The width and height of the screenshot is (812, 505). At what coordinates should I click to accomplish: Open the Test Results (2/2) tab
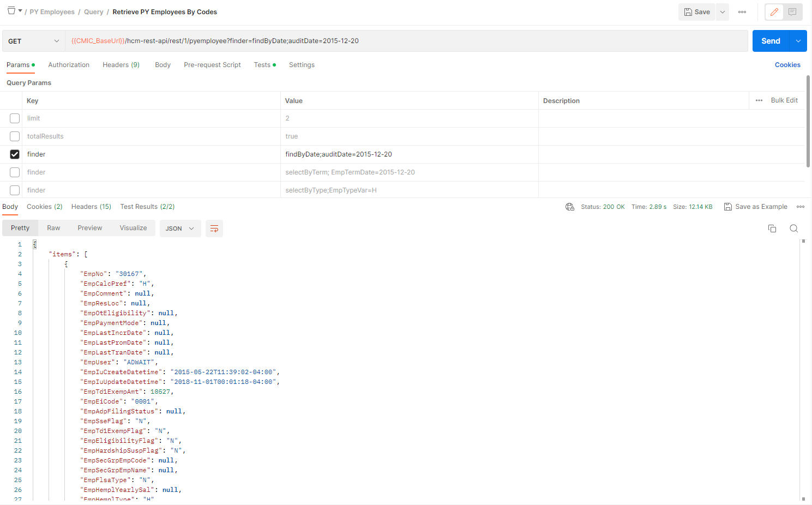(147, 207)
